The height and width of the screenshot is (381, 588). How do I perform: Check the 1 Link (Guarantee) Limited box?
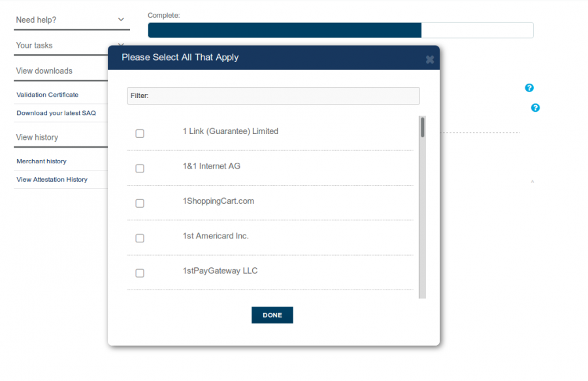(x=140, y=133)
